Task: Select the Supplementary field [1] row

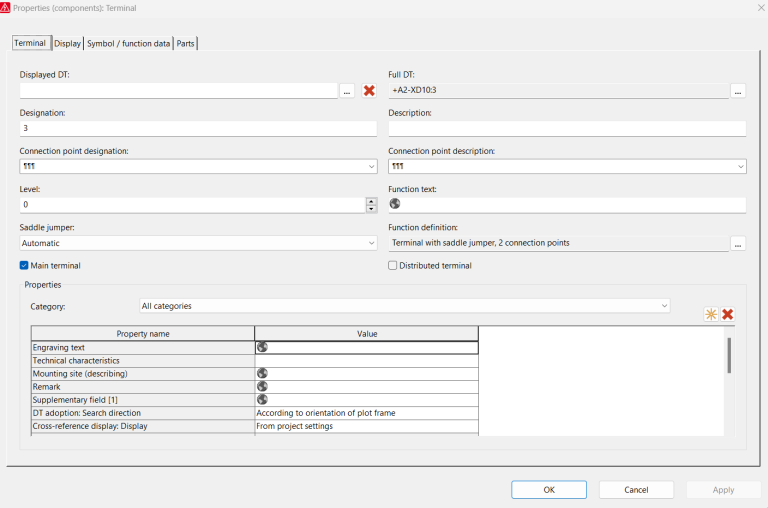Action: (x=255, y=400)
